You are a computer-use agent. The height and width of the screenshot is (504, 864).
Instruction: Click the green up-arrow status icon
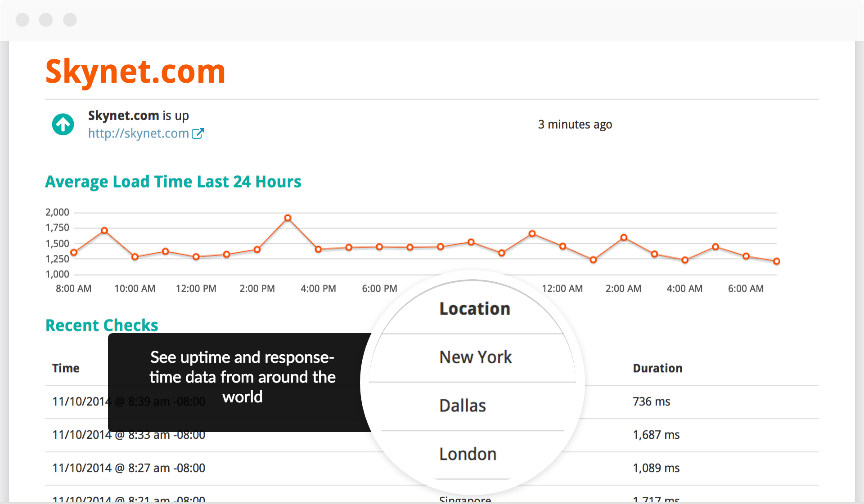pos(63,125)
